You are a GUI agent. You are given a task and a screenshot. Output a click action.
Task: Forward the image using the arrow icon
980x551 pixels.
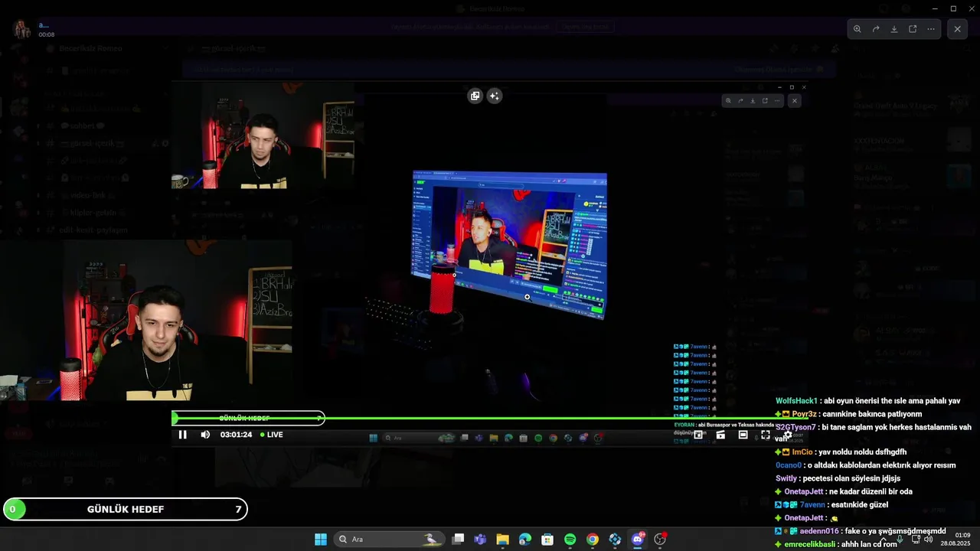pos(876,29)
